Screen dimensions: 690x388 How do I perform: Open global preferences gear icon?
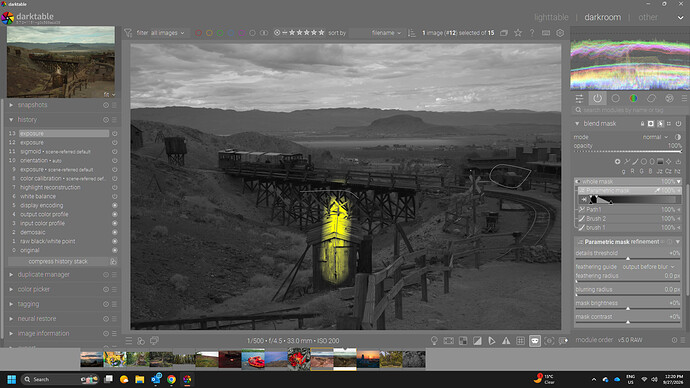560,33
